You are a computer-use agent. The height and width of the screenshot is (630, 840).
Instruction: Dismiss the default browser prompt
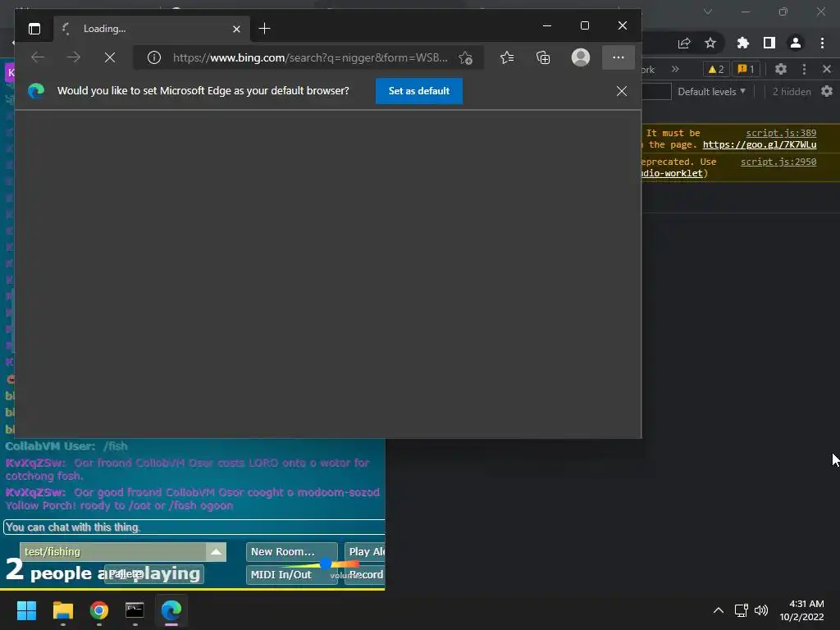(x=622, y=91)
